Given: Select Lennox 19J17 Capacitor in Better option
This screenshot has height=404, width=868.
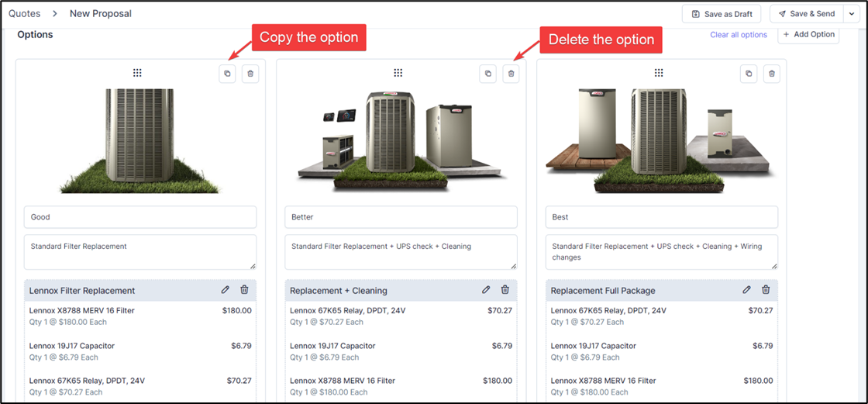Looking at the screenshot, I should 401,351.
